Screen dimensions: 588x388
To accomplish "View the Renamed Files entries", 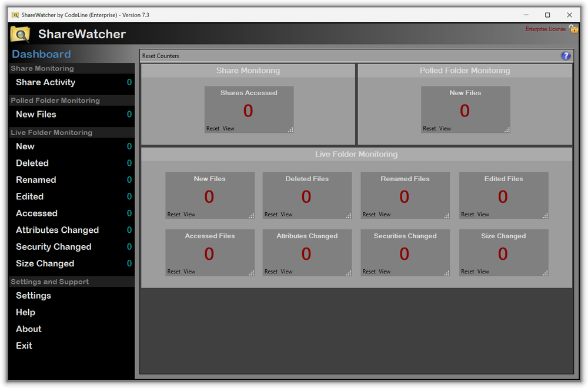I will [x=385, y=215].
